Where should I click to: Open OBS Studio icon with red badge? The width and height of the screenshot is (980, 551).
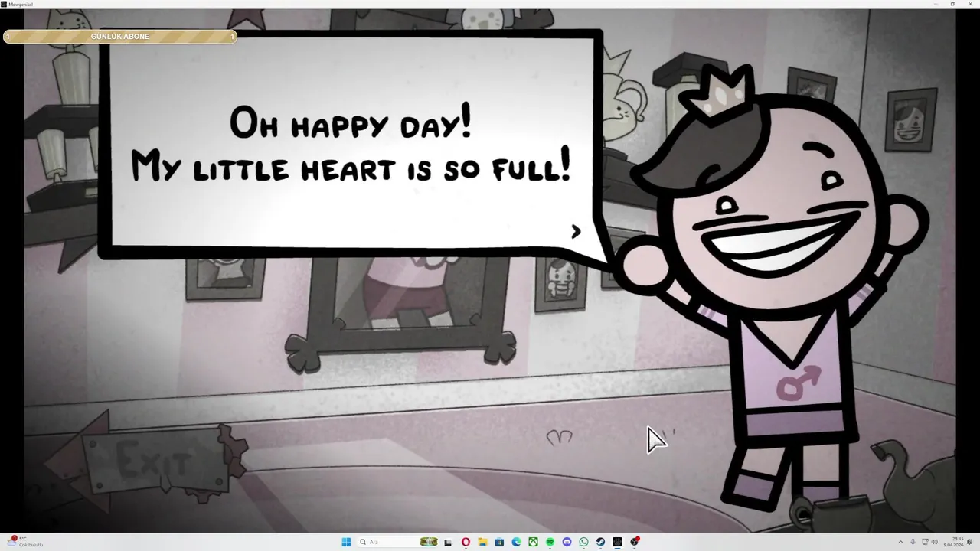[x=635, y=542]
